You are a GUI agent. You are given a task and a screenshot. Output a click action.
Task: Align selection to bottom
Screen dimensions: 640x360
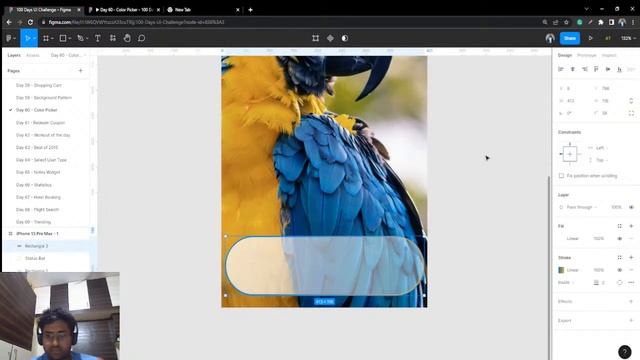[x=620, y=69]
